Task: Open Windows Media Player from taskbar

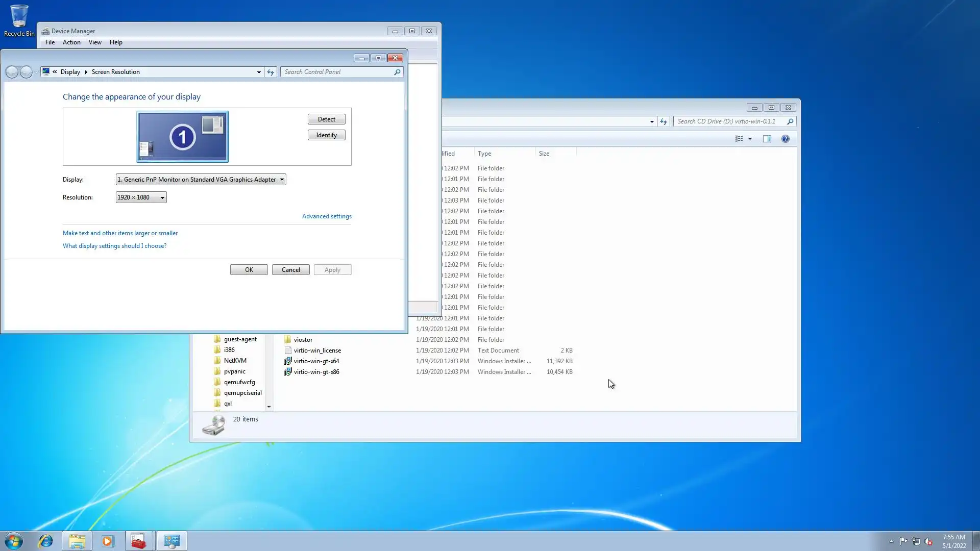Action: (x=108, y=541)
